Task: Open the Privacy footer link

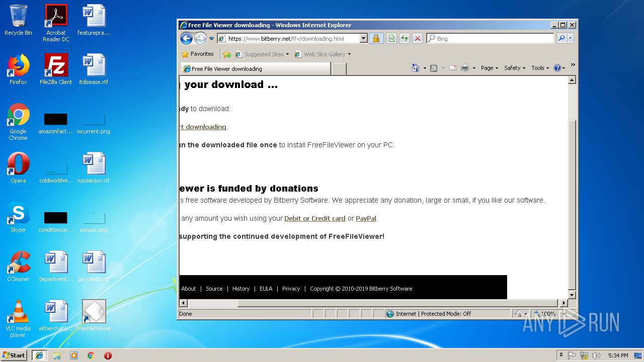Action: click(x=291, y=289)
